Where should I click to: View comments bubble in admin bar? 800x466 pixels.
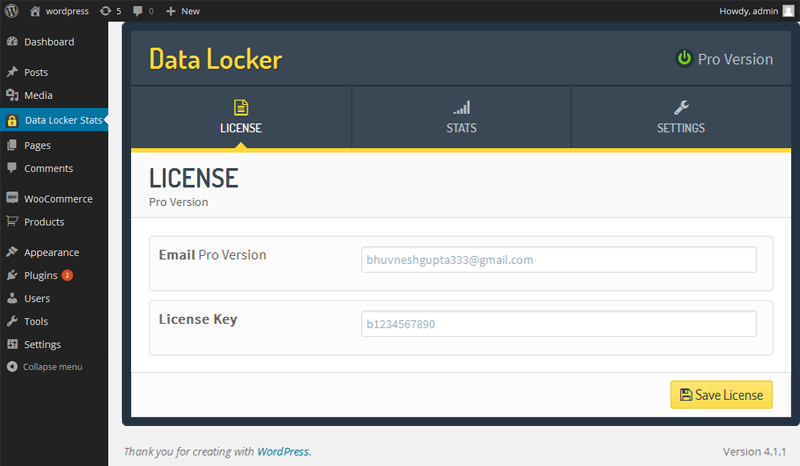[x=143, y=11]
